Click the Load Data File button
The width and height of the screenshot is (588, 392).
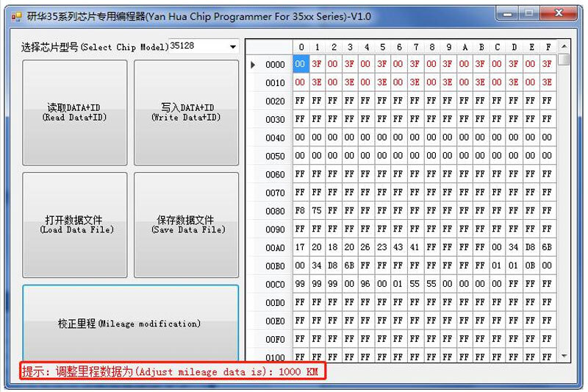tap(75, 224)
